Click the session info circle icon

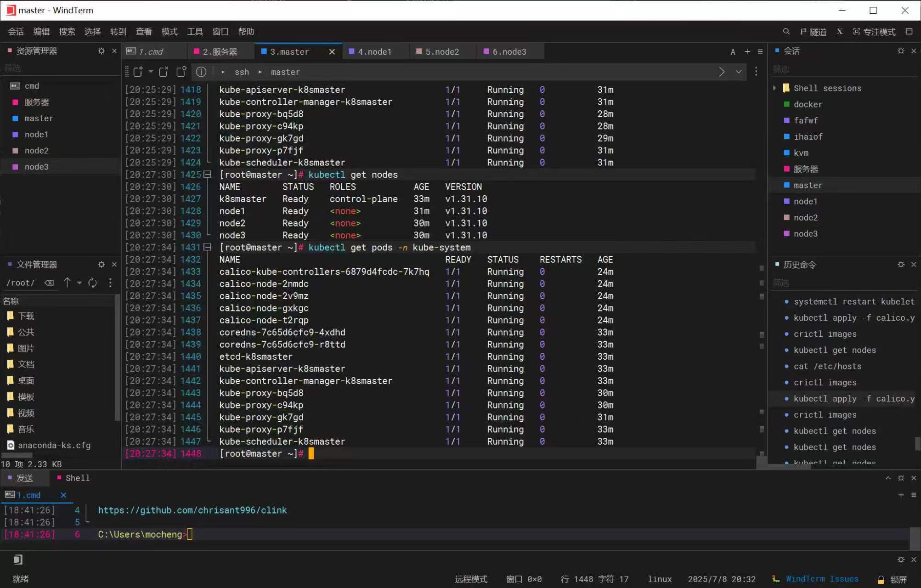pyautogui.click(x=201, y=72)
